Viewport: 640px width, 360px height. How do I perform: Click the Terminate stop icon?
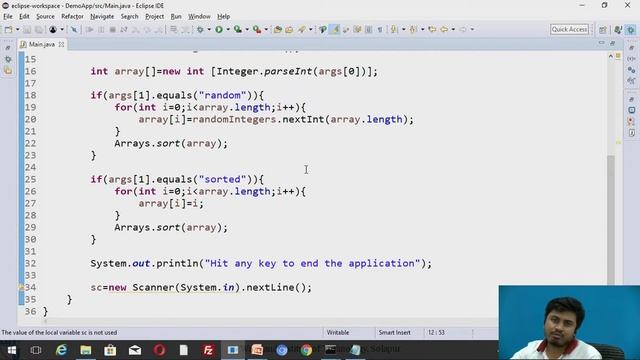pos(112,29)
